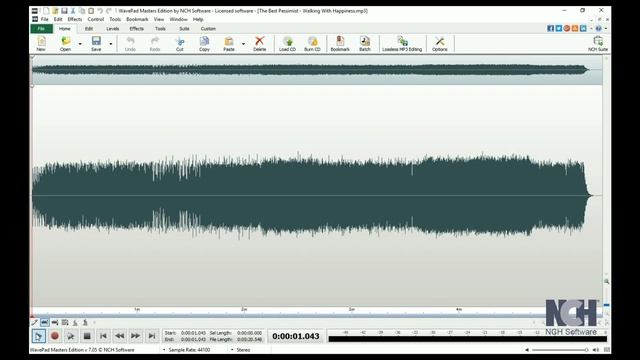Save the project with the ribbon Save icon
640x360 pixels.
pos(96,44)
